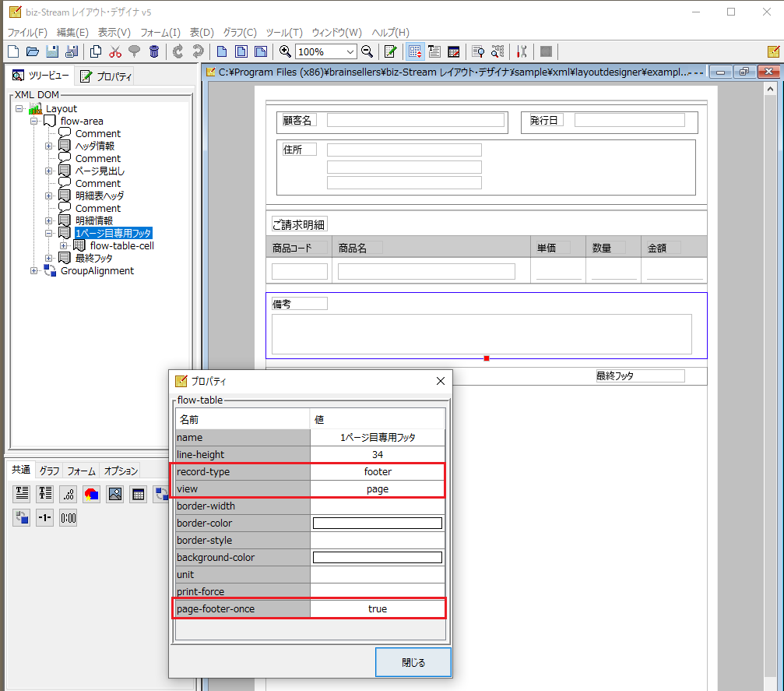Click the trash can delete icon

tap(154, 51)
